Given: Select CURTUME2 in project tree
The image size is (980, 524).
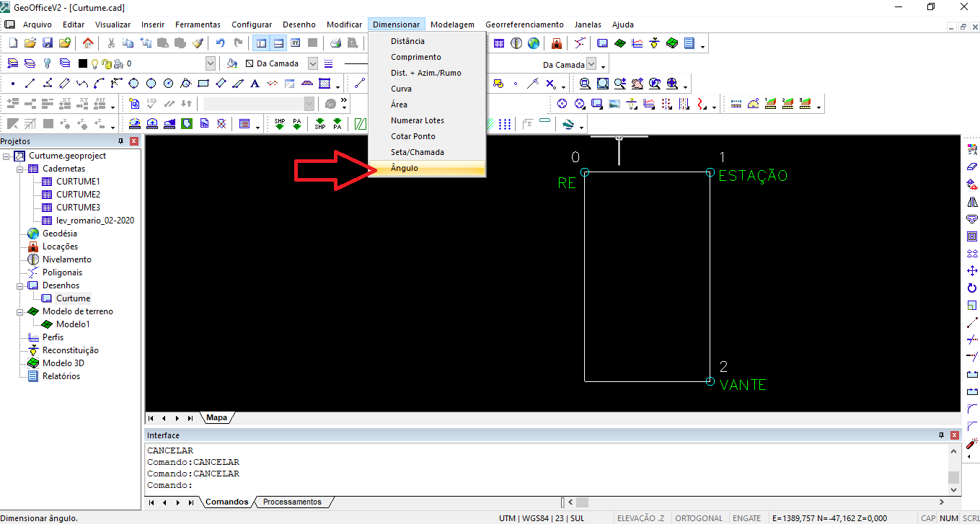Looking at the screenshot, I should [x=78, y=195].
